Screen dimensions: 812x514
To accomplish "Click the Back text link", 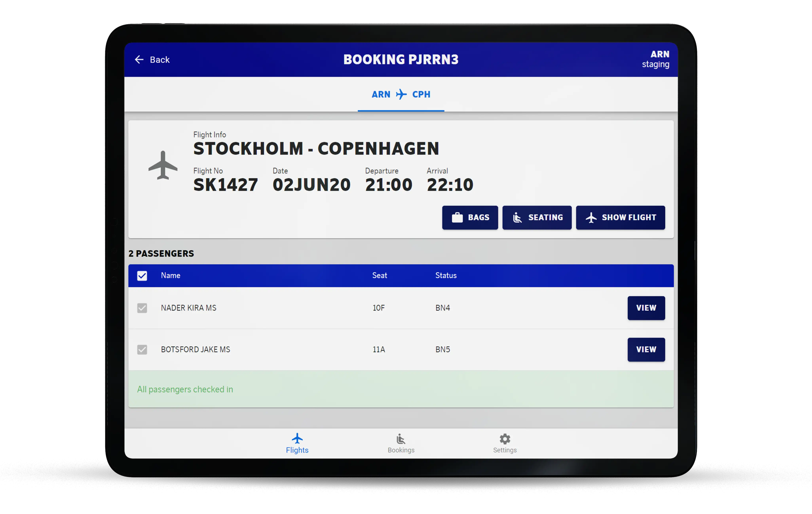I will point(160,60).
